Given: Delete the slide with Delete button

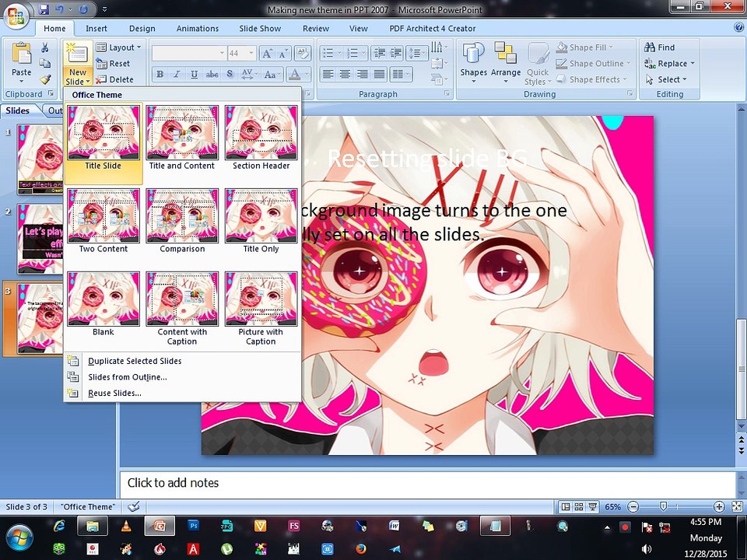Looking at the screenshot, I should (x=115, y=79).
